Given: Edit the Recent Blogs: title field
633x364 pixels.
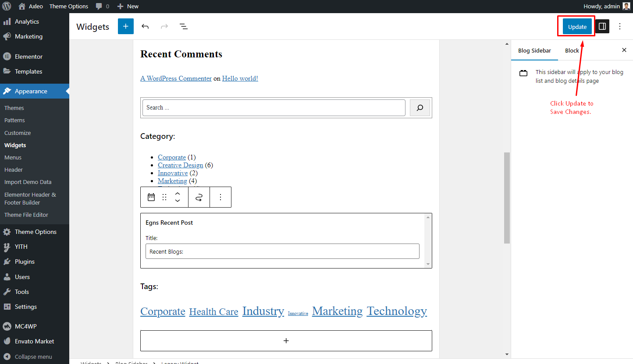Looking at the screenshot, I should click(282, 251).
